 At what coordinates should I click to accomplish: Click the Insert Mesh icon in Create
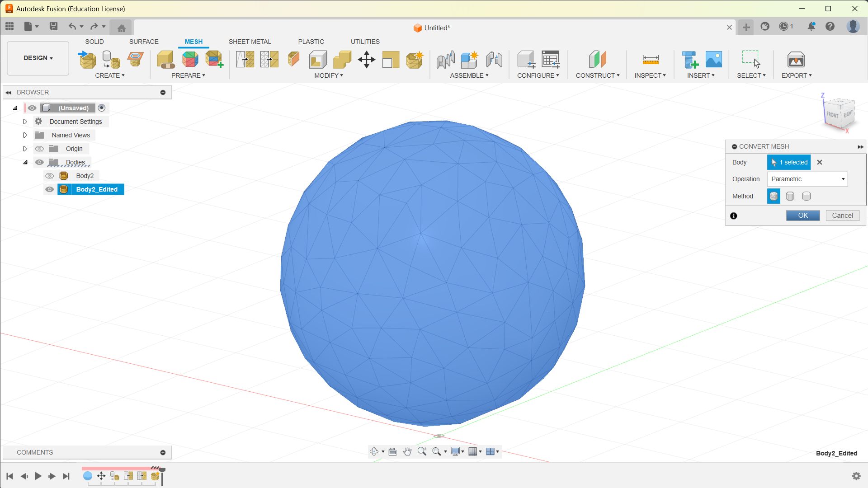[87, 60]
